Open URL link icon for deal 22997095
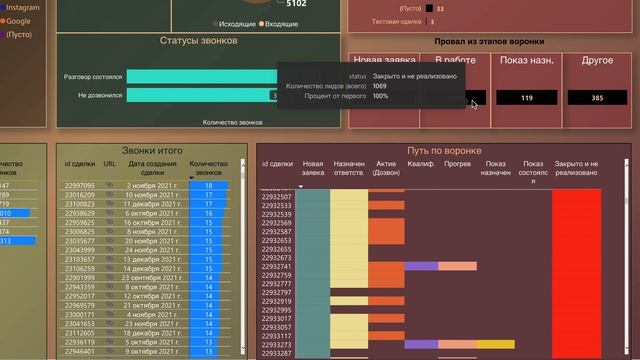Image resolution: width=640 pixels, height=360 pixels. (109, 185)
